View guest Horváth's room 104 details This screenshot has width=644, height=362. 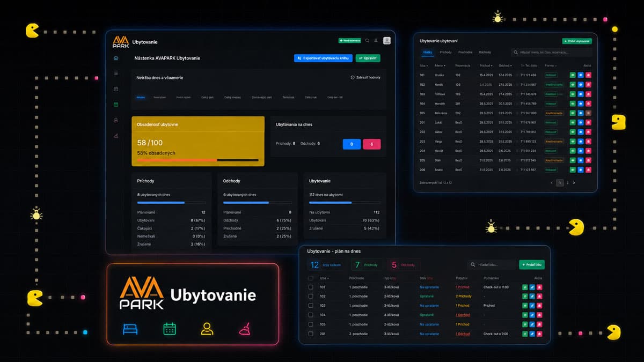point(573,104)
